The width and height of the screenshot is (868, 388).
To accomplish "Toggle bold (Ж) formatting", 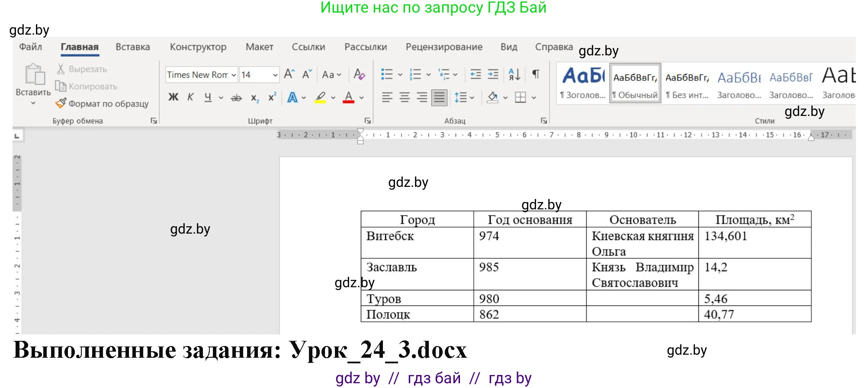I will pyautogui.click(x=173, y=97).
